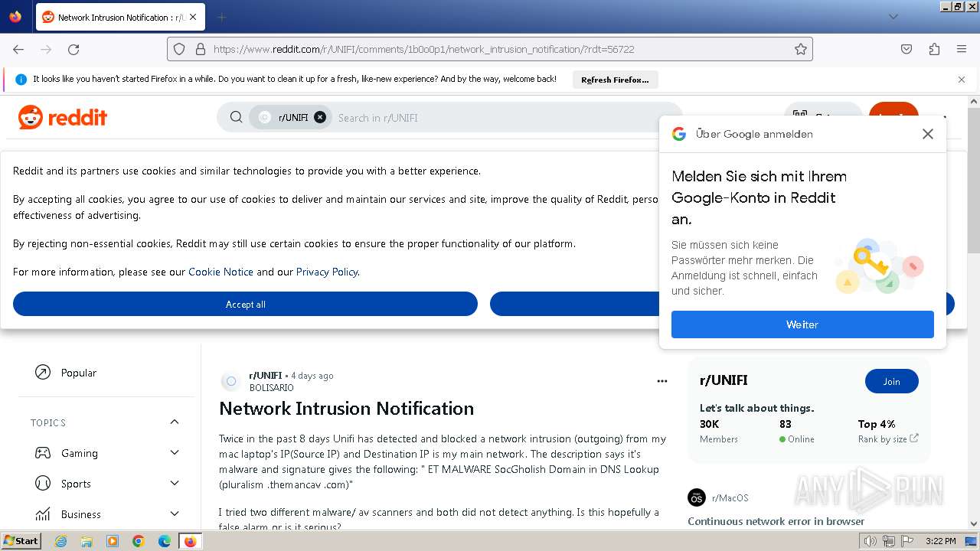Expand the Sports topic

coord(175,484)
